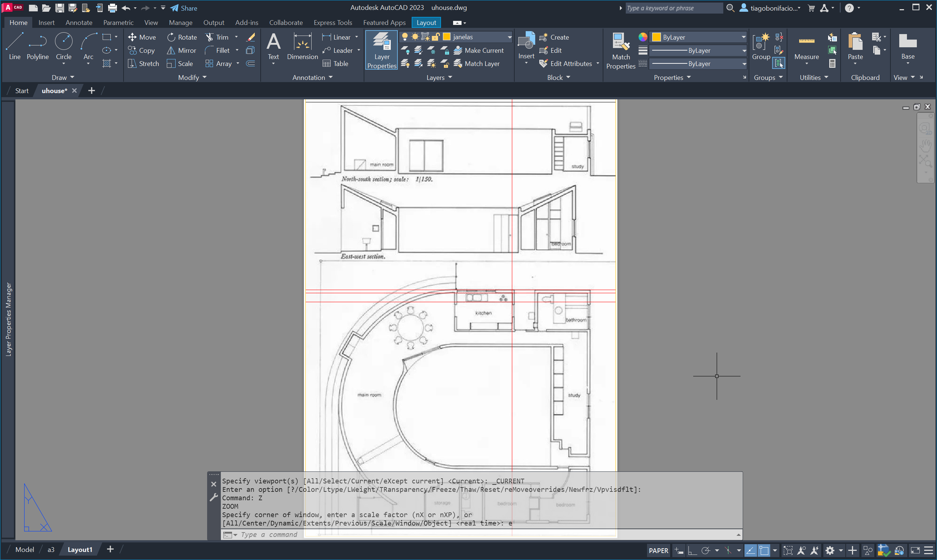
Task: Click the Hatch tool icon
Action: pos(107,63)
